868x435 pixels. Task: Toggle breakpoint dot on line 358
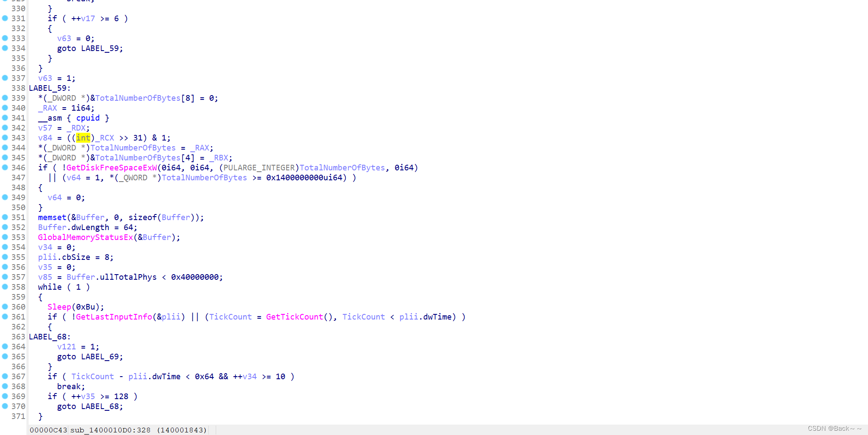point(5,287)
